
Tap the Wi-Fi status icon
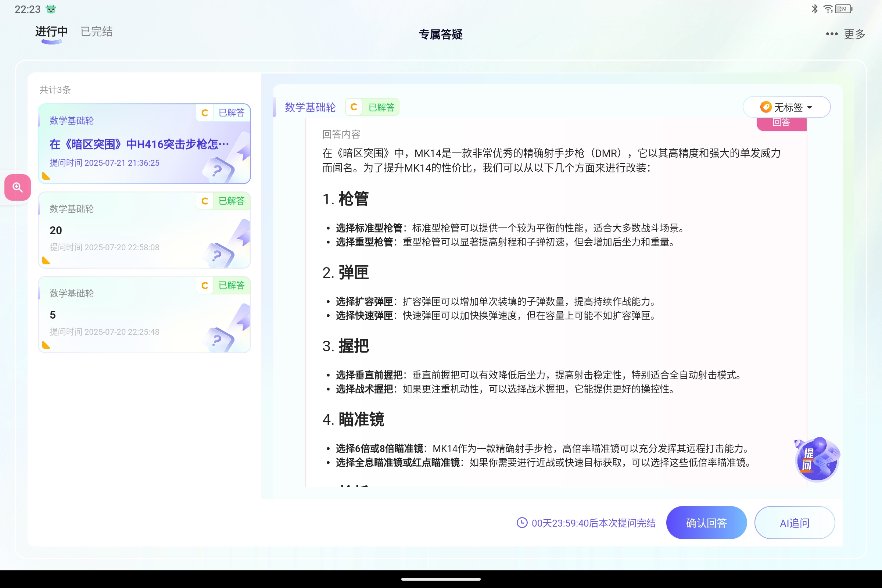(828, 9)
